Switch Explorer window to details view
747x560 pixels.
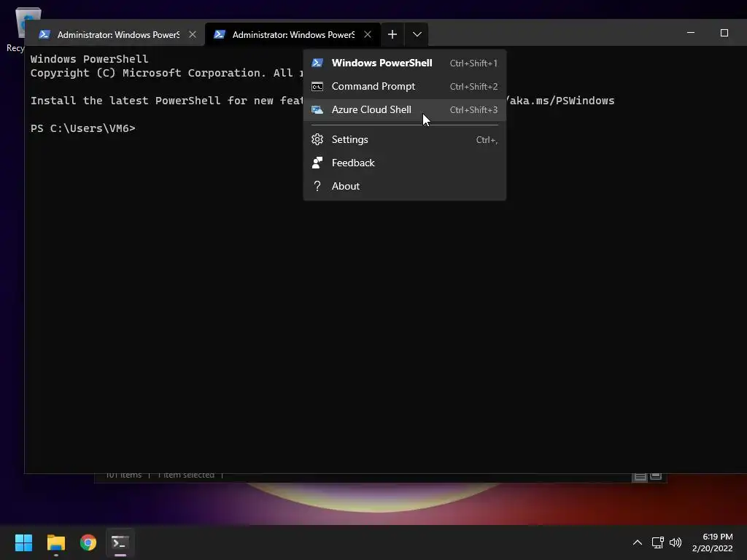point(640,477)
